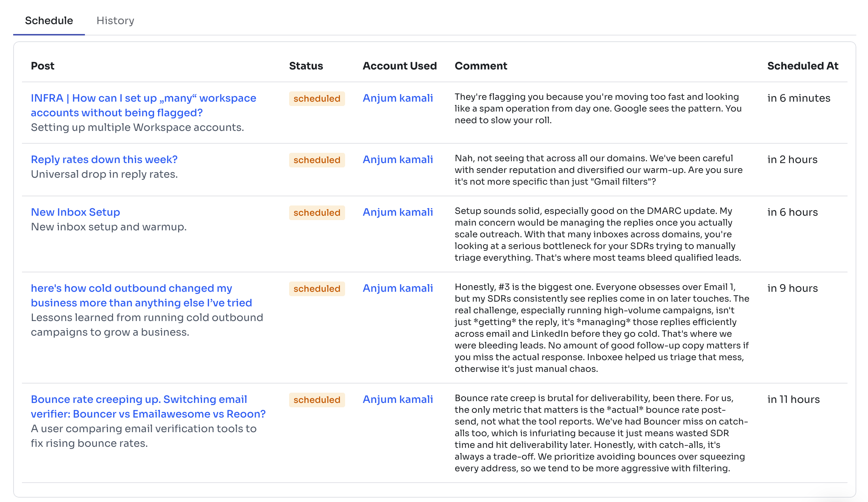The width and height of the screenshot is (868, 502).
Task: Click the scheduled badge on the reply rates row
Action: (317, 160)
